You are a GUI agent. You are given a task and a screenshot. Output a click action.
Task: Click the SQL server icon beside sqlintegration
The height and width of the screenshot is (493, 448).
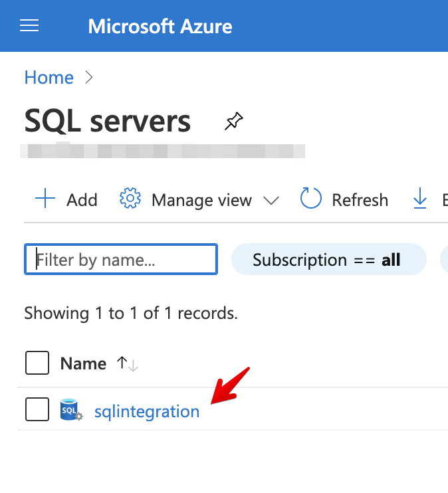[x=71, y=411]
